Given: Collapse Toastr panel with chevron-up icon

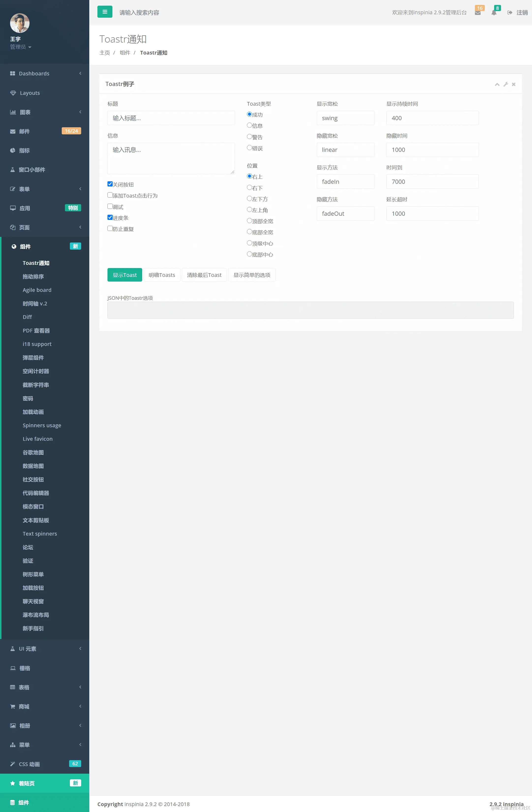Looking at the screenshot, I should coord(497,84).
